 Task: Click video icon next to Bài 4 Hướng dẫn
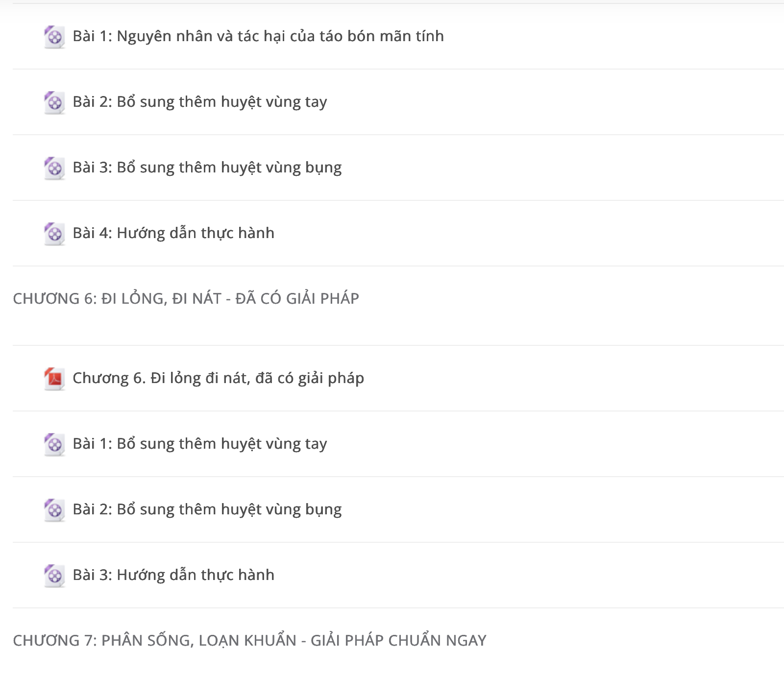(54, 234)
